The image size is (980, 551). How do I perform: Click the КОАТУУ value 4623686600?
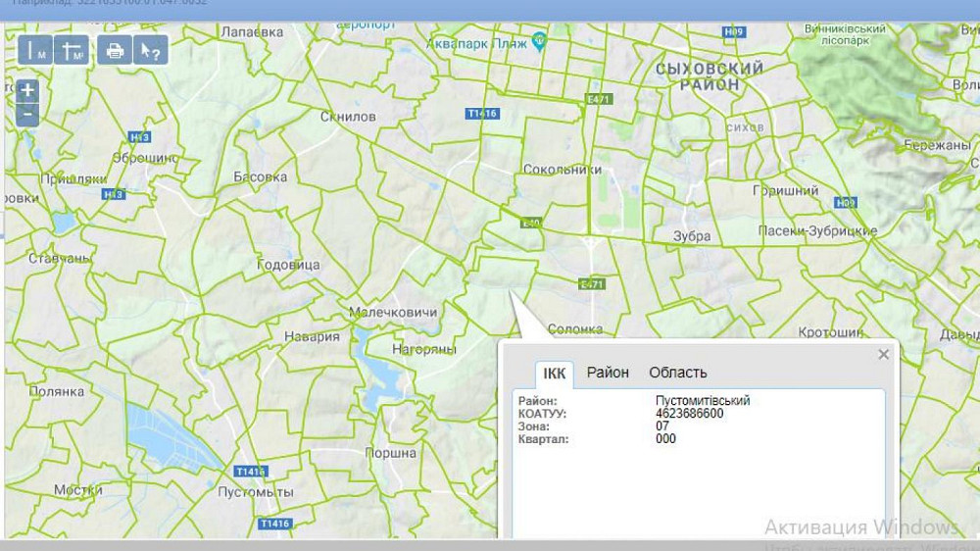690,414
